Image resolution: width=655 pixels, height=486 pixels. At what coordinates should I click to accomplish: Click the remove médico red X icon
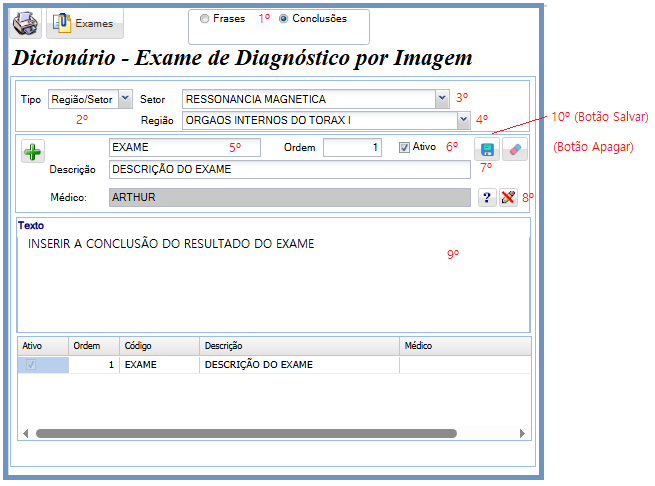(x=509, y=198)
